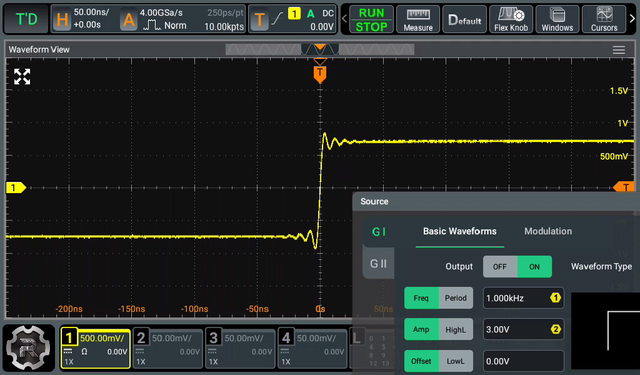This screenshot has height=375, width=640.
Task: Click the Waveform Type label
Action: pyautogui.click(x=601, y=266)
